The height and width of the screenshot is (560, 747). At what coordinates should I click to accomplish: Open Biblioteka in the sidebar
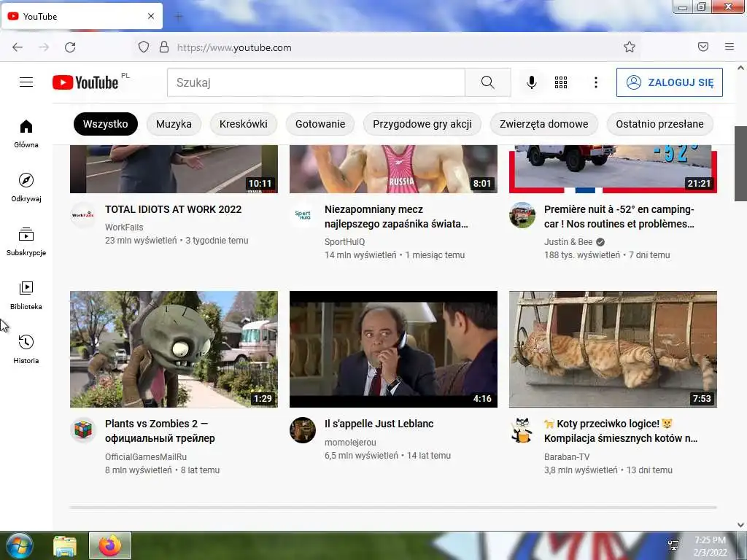click(x=26, y=296)
